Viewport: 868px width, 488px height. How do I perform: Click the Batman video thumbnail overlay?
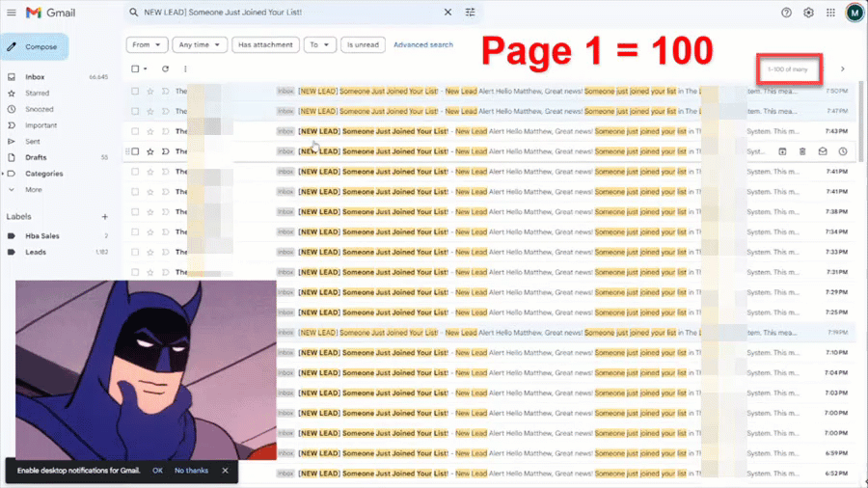146,369
